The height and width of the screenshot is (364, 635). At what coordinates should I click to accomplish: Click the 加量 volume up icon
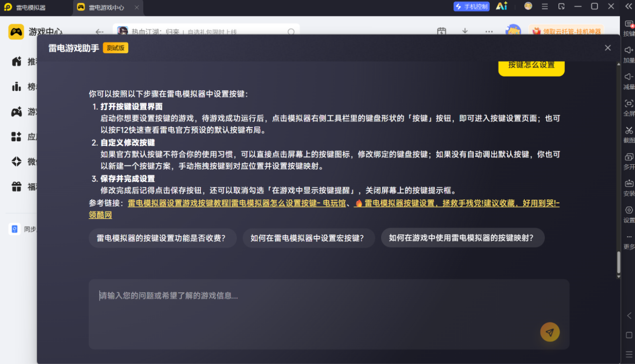(x=629, y=55)
